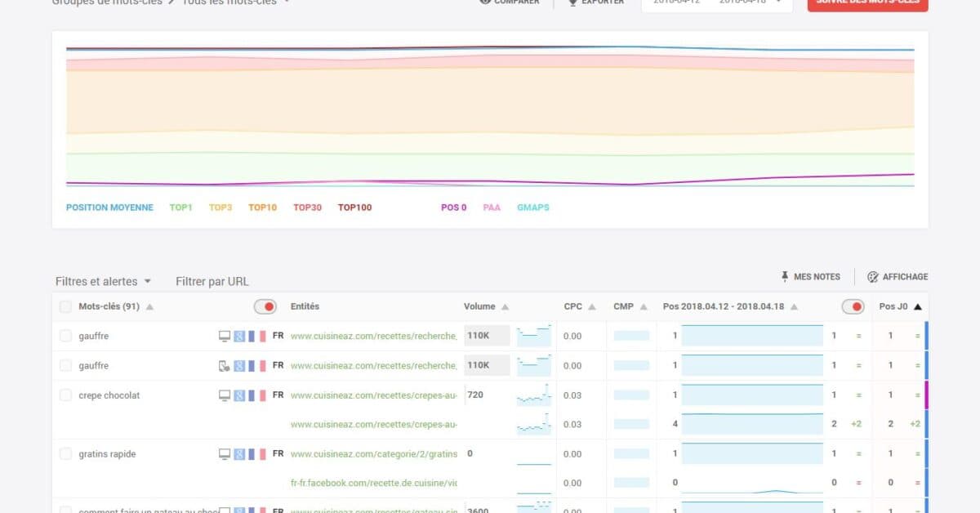
Task: Toggle the switch in the Mots-clés header
Action: (x=265, y=307)
